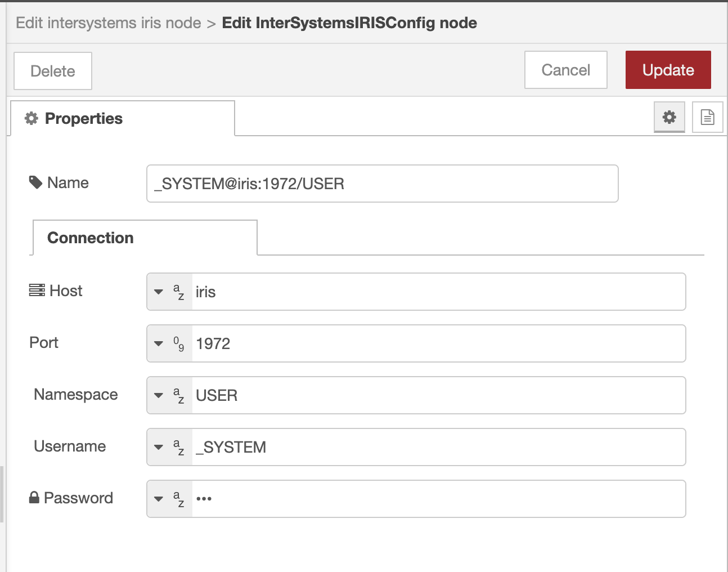Click the Update button
The image size is (728, 572).
click(668, 70)
